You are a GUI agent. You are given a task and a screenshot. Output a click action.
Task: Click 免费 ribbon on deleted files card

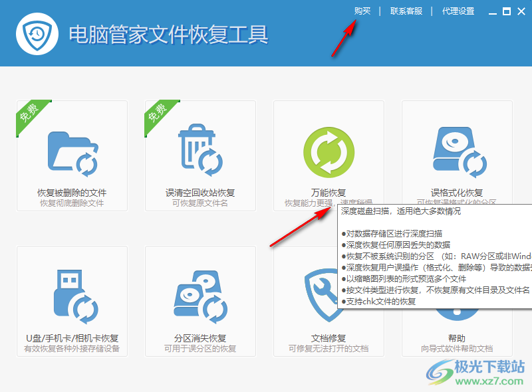pyautogui.click(x=29, y=113)
